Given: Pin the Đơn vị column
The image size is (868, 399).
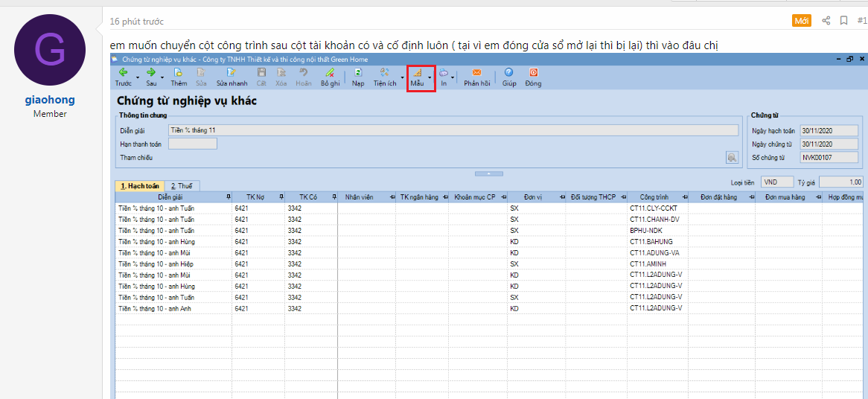Looking at the screenshot, I should tap(562, 197).
